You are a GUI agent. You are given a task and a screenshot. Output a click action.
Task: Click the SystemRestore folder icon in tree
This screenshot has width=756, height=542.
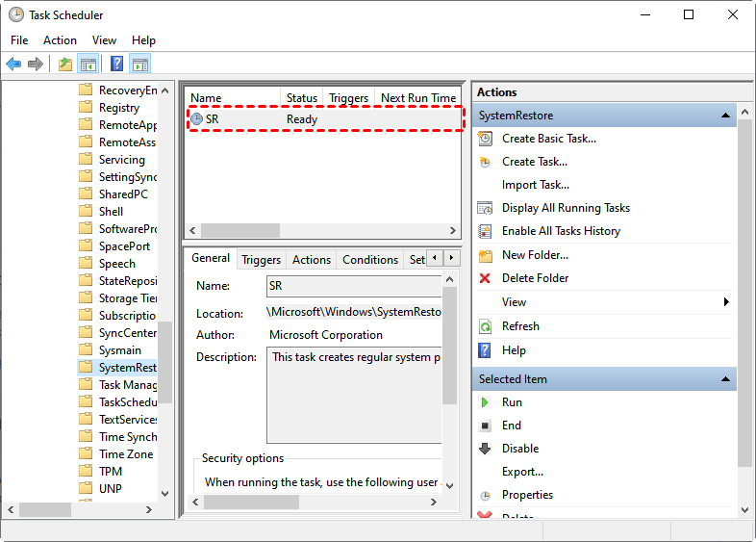point(86,367)
